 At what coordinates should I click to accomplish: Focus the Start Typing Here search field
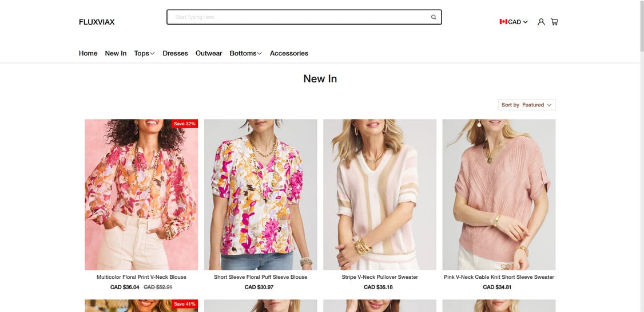tap(304, 17)
